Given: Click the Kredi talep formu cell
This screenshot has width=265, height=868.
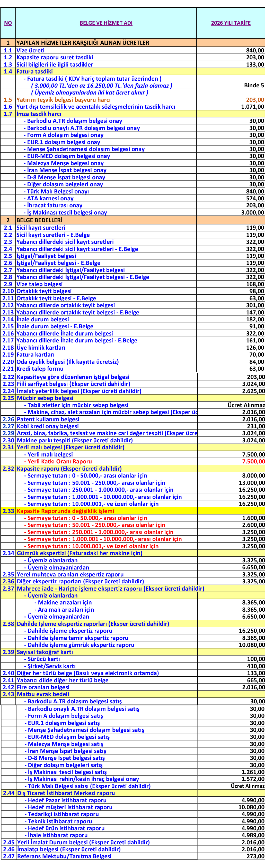Looking at the screenshot, I should click(x=40, y=369).
